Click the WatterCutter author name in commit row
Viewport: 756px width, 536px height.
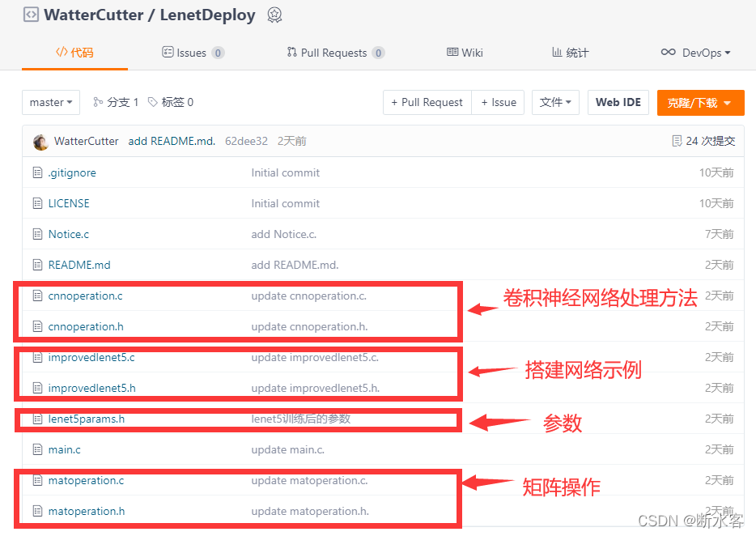click(x=87, y=141)
